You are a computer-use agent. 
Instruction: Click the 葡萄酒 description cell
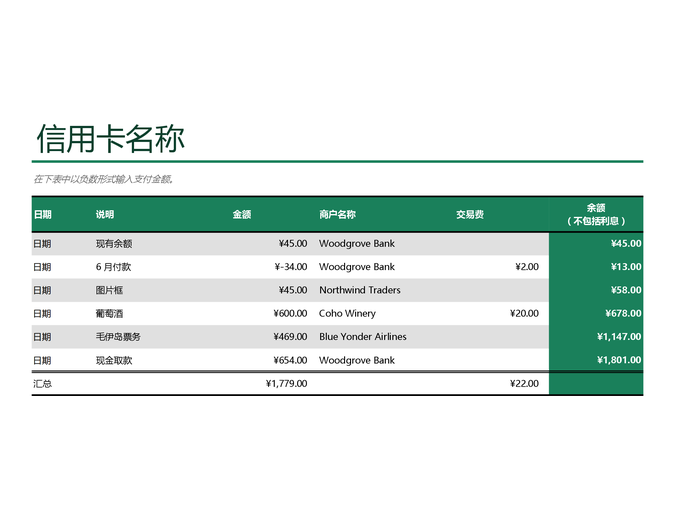109,313
